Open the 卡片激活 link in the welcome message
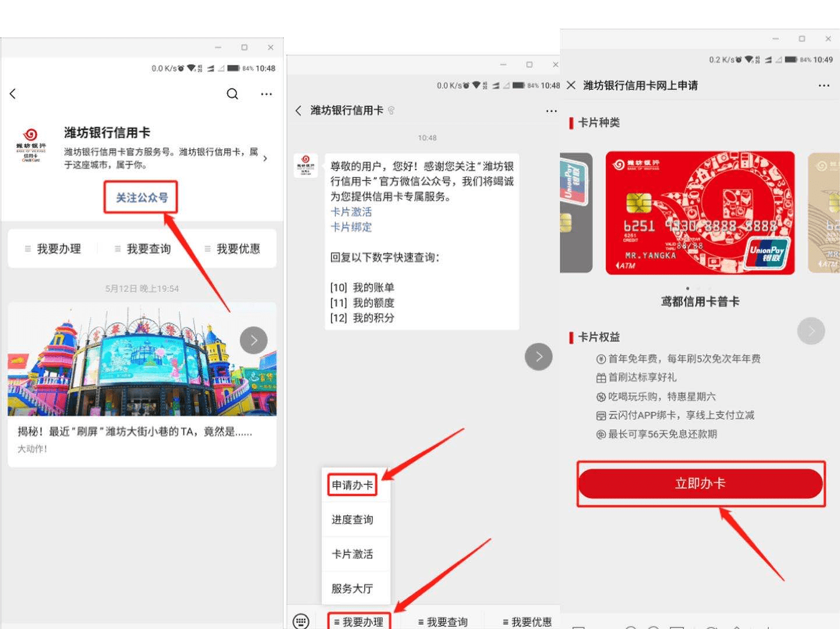The height and width of the screenshot is (629, 840). 350,212
